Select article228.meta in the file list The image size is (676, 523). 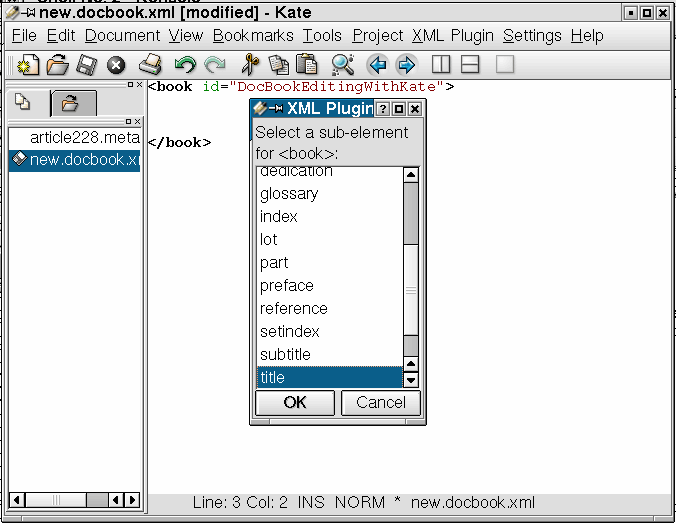84,138
